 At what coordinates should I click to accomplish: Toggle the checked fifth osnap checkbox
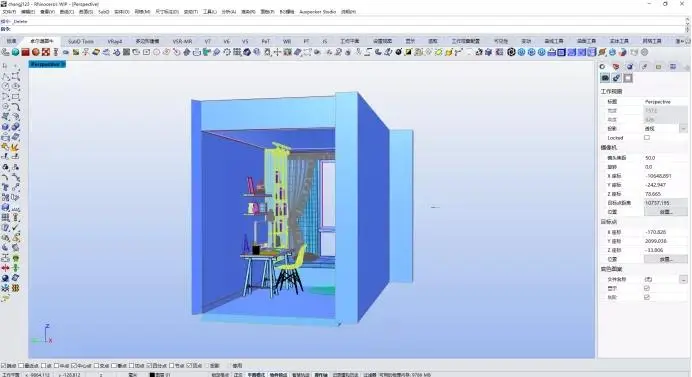[74, 366]
